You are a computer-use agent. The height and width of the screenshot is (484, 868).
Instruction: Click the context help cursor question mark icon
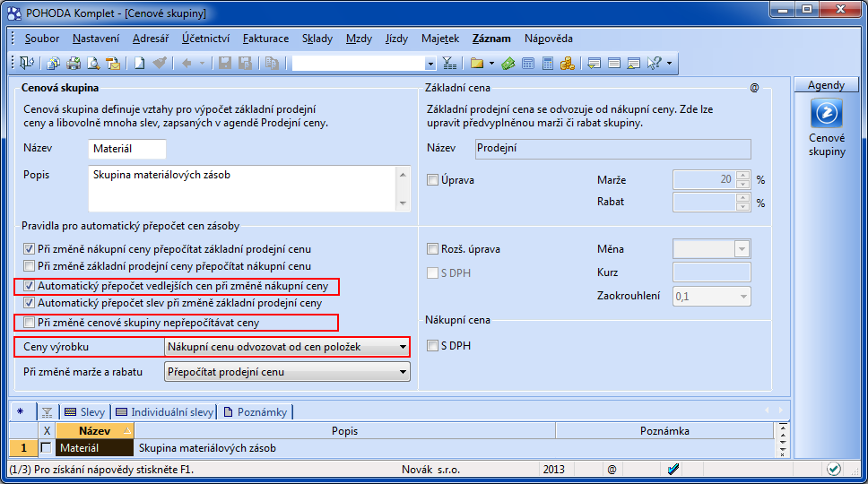(x=655, y=64)
